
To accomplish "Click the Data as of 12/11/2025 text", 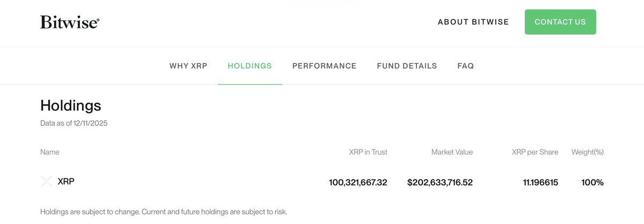I will point(74,123).
